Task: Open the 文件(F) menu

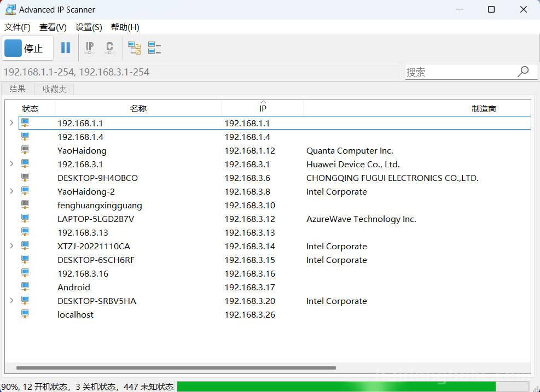Action: tap(17, 27)
